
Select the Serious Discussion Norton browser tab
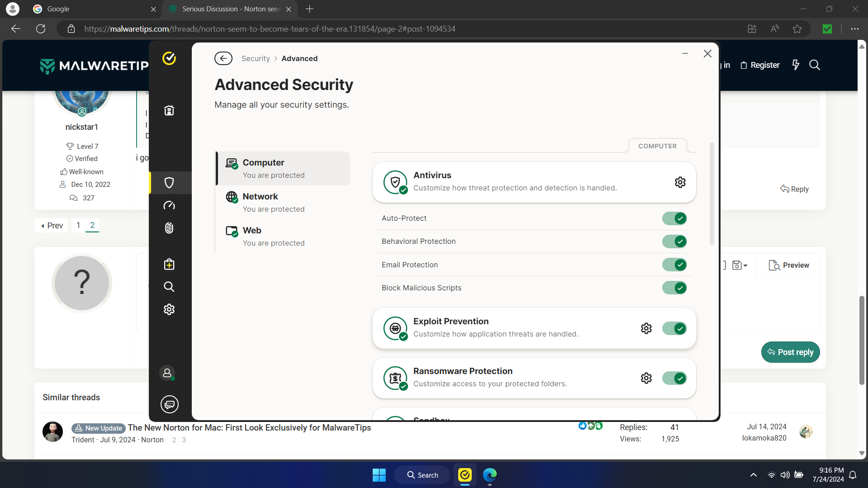click(x=229, y=9)
